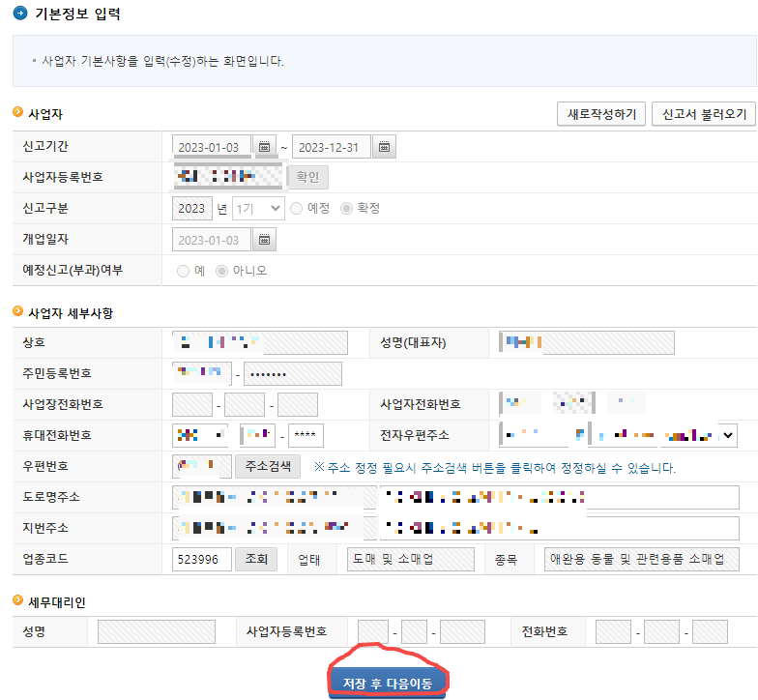Click the 신고서 불러오기 button
The width and height of the screenshot is (758, 700).
pyautogui.click(x=704, y=114)
